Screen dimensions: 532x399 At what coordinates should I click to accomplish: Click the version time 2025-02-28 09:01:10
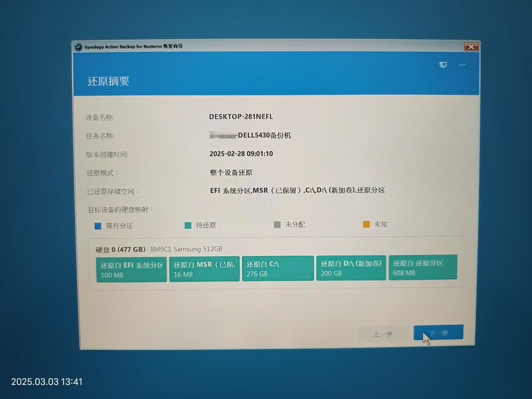point(241,154)
